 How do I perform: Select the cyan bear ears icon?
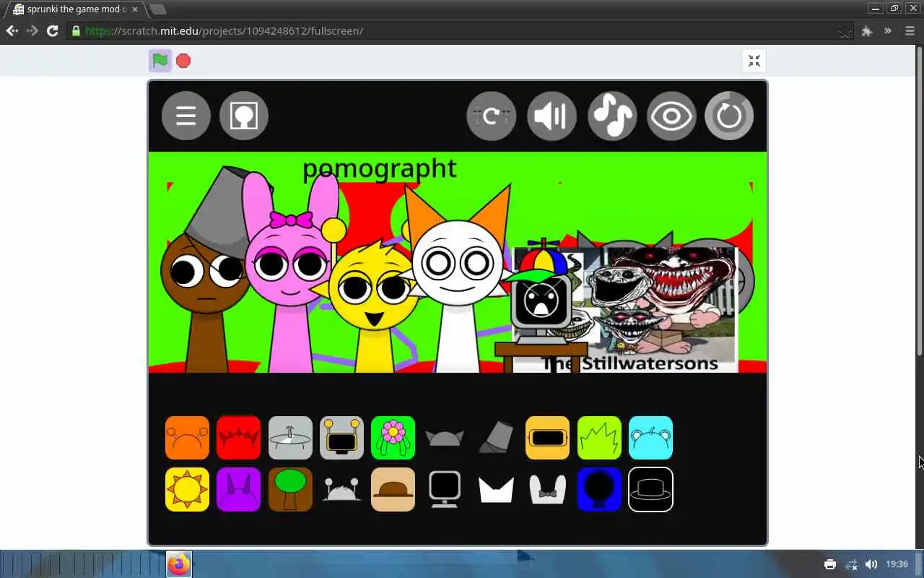[x=650, y=438]
